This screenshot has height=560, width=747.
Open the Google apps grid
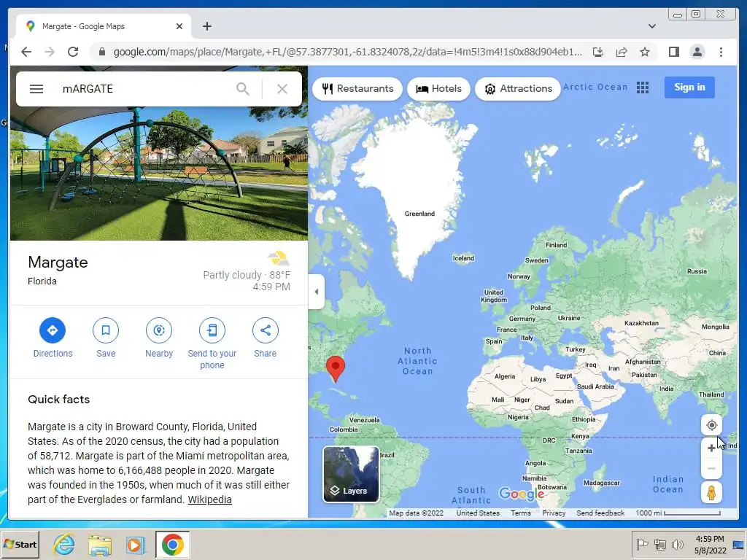[643, 87]
